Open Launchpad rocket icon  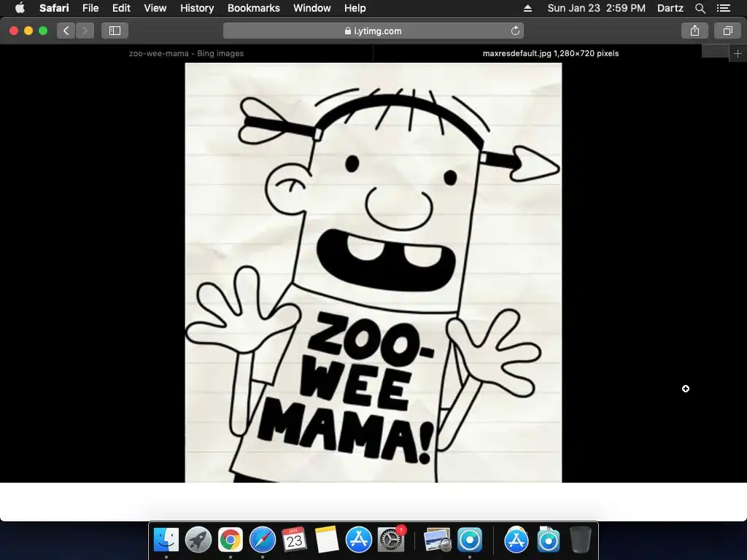[x=198, y=540]
